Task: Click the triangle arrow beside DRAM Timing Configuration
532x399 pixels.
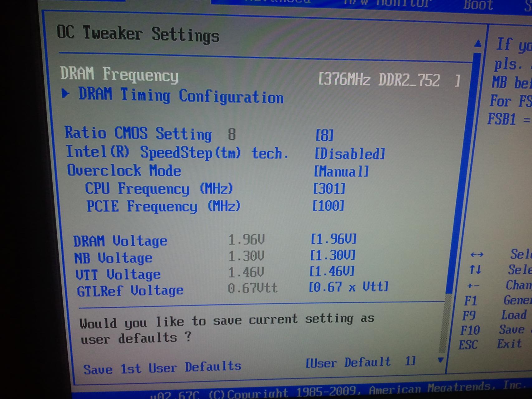Action: click(65, 94)
